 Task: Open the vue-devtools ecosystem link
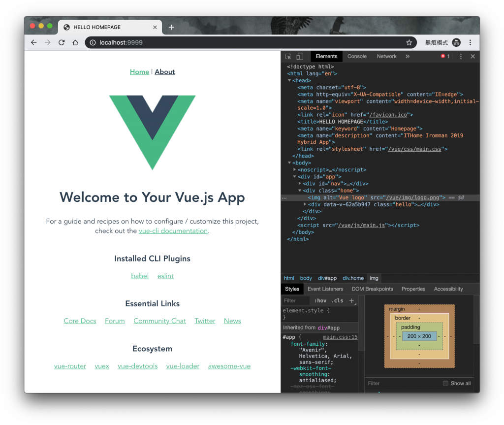click(x=138, y=366)
